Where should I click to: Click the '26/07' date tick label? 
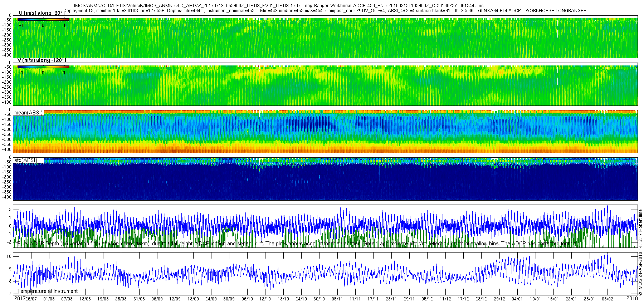[x=31, y=299]
